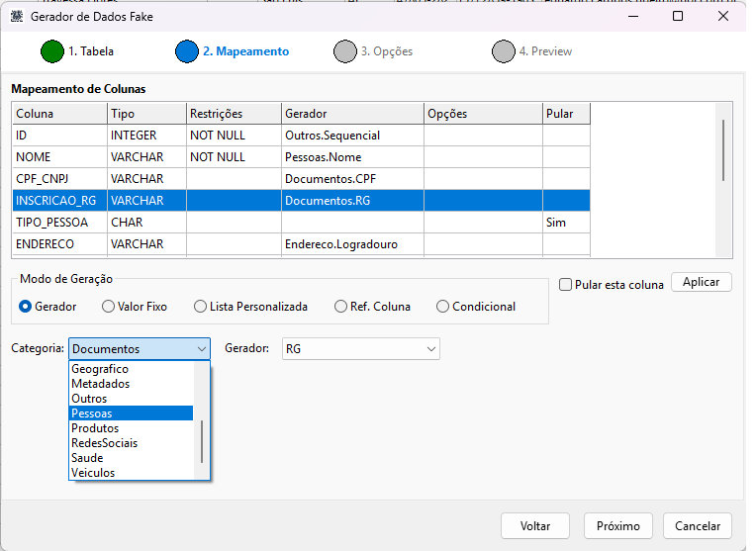Screen dimensions: 756x551
Task: Click the Cancelar button
Action: point(698,526)
